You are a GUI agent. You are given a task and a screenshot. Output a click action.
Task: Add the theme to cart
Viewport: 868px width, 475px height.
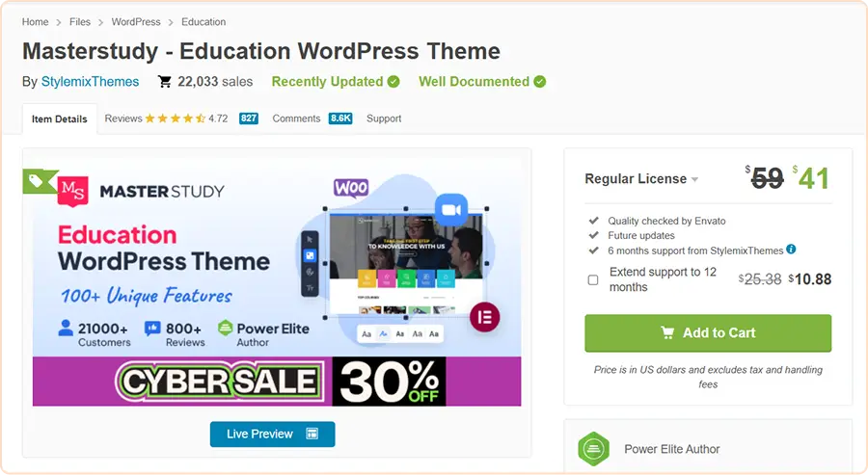(x=708, y=333)
